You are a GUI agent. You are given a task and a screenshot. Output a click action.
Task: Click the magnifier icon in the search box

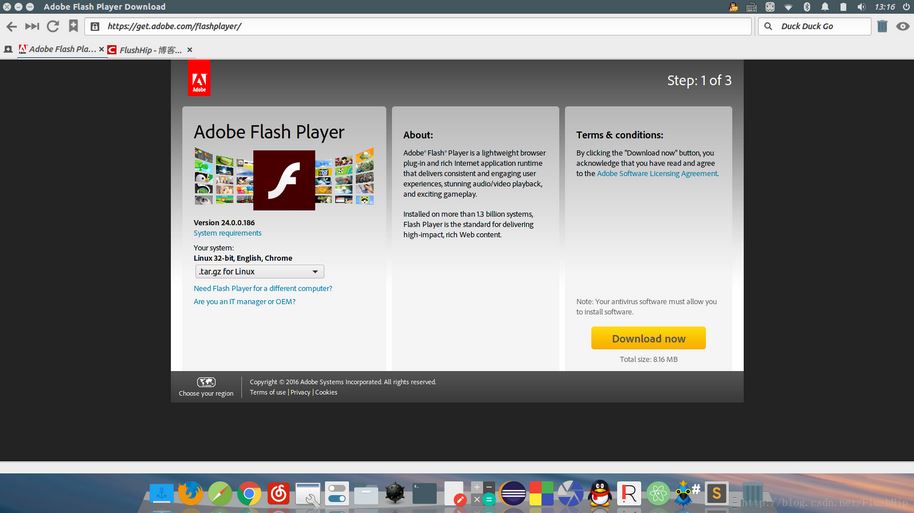[768, 26]
